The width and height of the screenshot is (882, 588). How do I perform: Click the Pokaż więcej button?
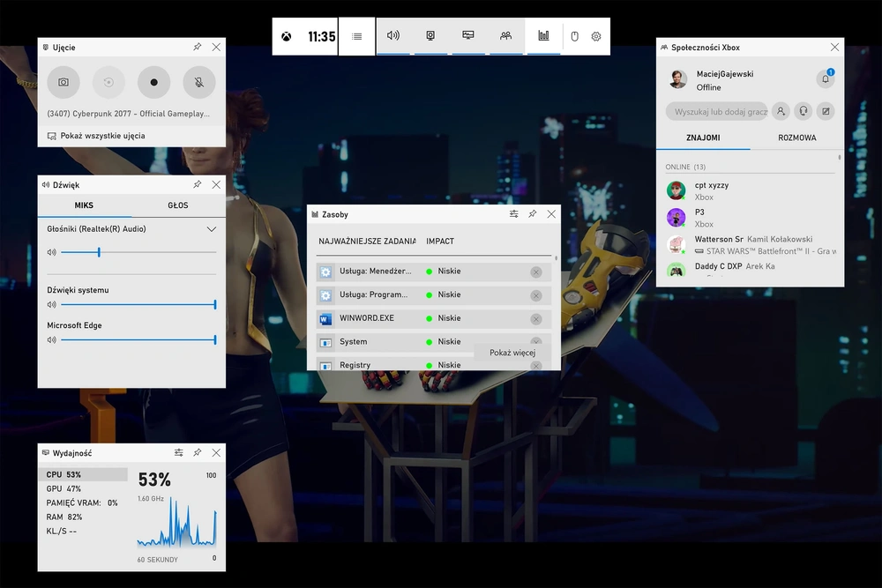point(512,353)
